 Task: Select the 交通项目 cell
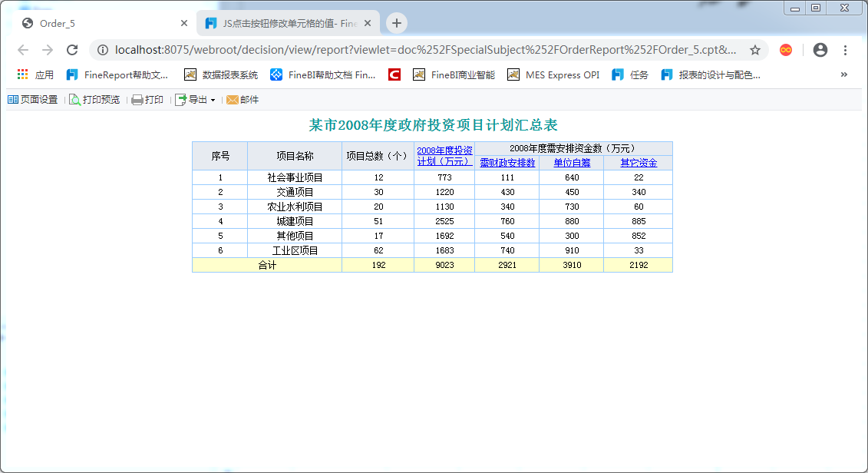(295, 192)
